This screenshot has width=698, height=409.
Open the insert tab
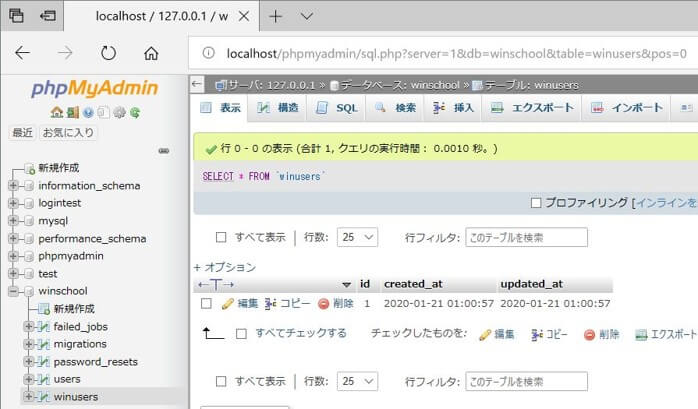coord(453,108)
